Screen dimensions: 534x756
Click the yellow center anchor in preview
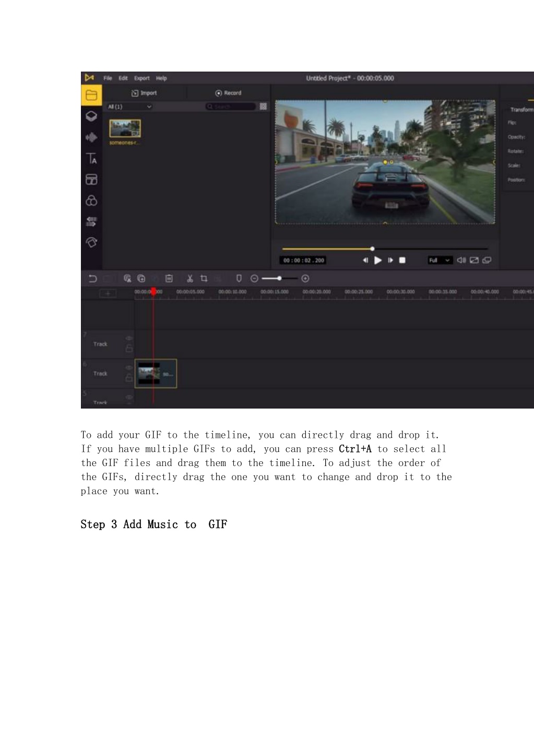coord(385,162)
